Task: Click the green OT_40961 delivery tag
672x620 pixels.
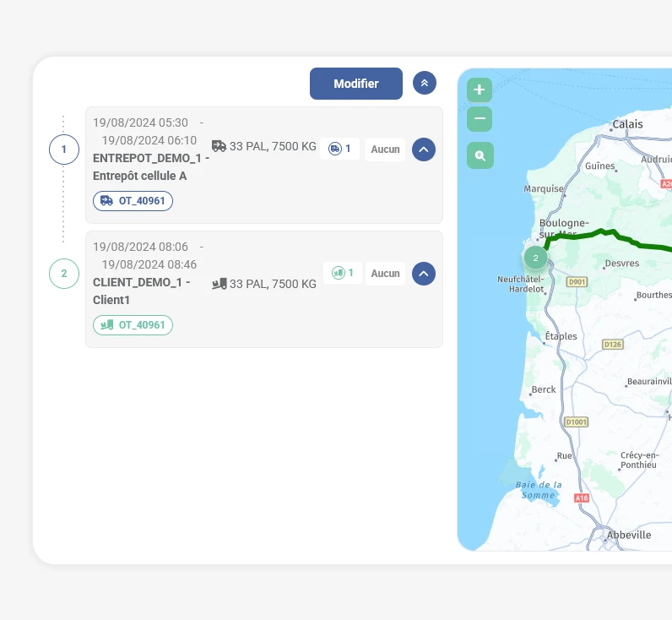Action: [x=133, y=324]
